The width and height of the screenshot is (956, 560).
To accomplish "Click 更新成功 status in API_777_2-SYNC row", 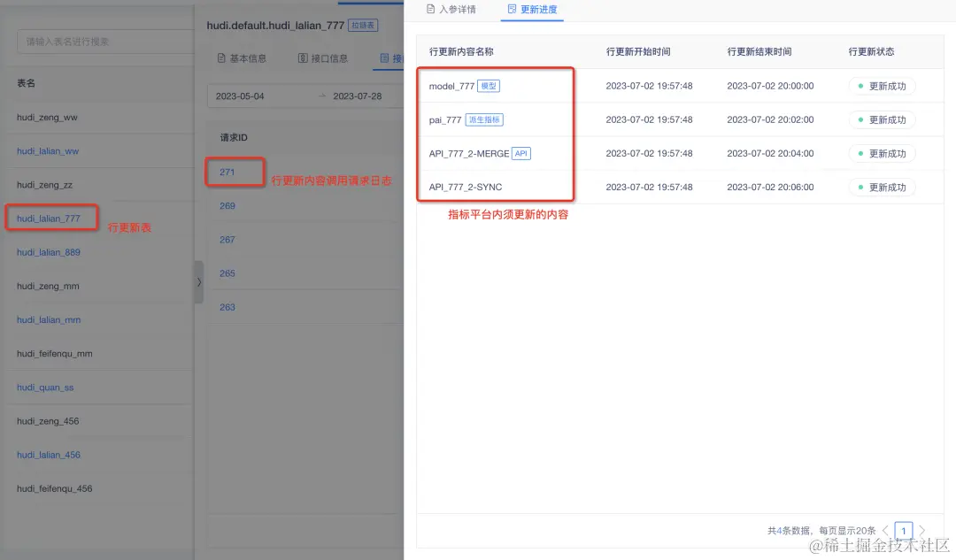I will (882, 187).
